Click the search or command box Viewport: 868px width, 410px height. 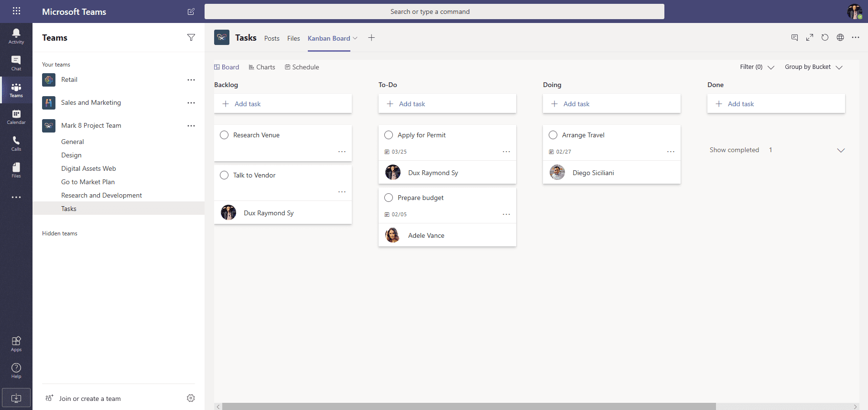click(434, 11)
